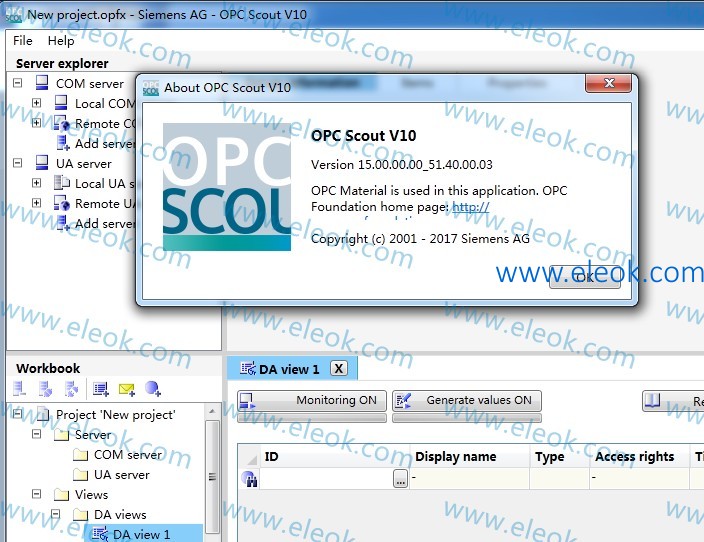Click the ID input field in the row
Viewport: 704px width, 542px height.
click(x=326, y=479)
